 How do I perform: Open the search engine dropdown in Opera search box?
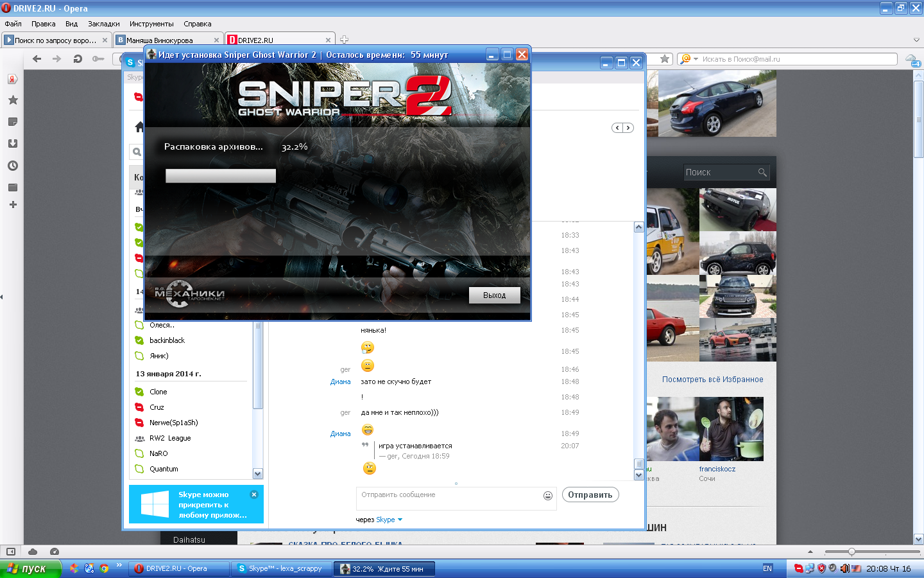689,59
